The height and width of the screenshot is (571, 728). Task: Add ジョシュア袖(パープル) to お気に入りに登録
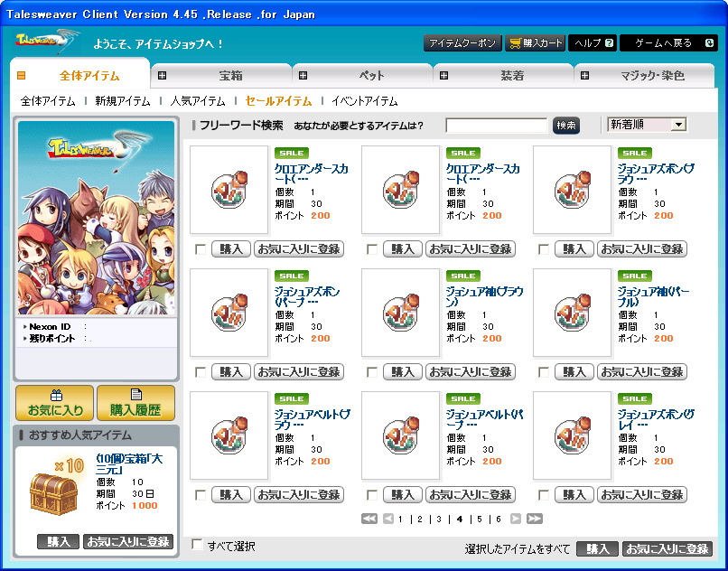tap(641, 371)
